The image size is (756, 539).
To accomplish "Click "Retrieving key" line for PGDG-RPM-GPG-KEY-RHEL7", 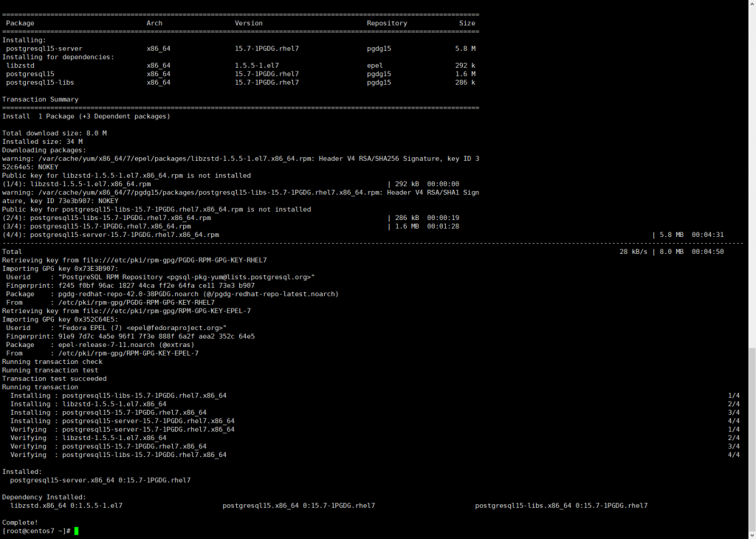I will pos(134,261).
